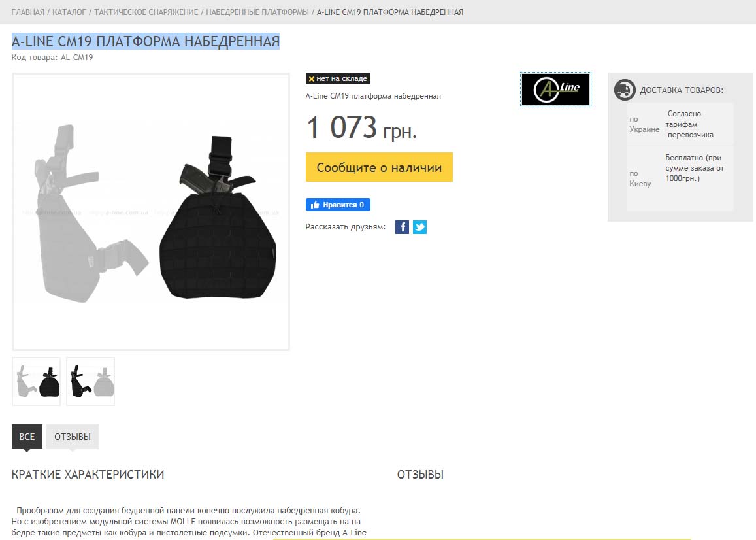Open the main product image
The image size is (756, 540).
pyautogui.click(x=151, y=212)
